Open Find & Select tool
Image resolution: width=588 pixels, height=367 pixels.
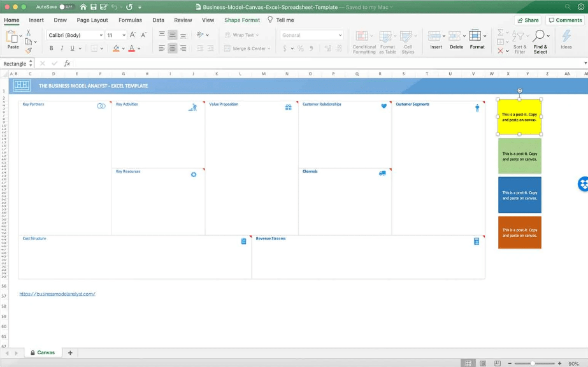pos(540,41)
